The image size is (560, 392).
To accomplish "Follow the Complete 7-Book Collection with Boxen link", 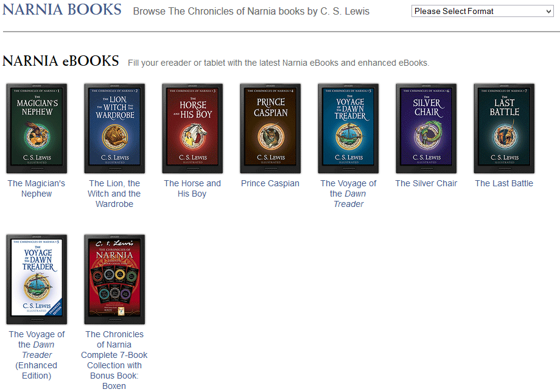I will pyautogui.click(x=114, y=360).
